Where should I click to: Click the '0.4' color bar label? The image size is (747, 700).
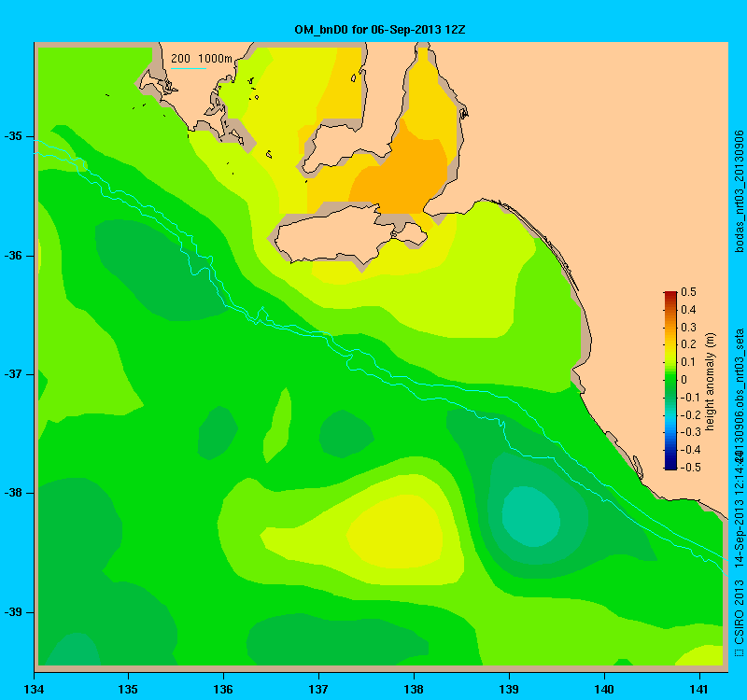(x=688, y=310)
